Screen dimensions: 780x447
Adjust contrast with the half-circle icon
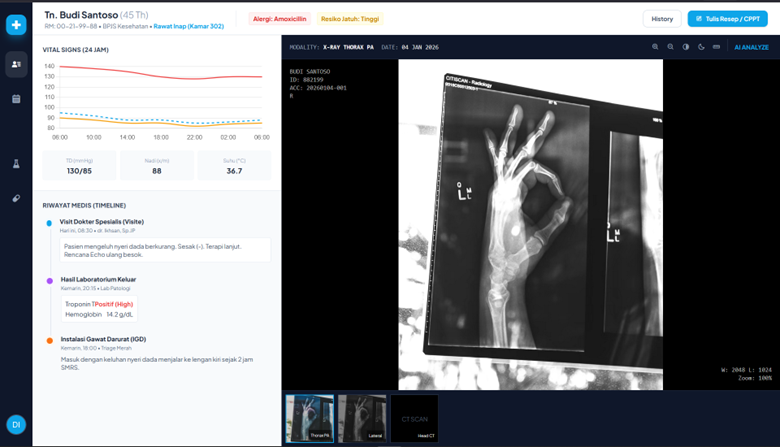click(x=686, y=47)
